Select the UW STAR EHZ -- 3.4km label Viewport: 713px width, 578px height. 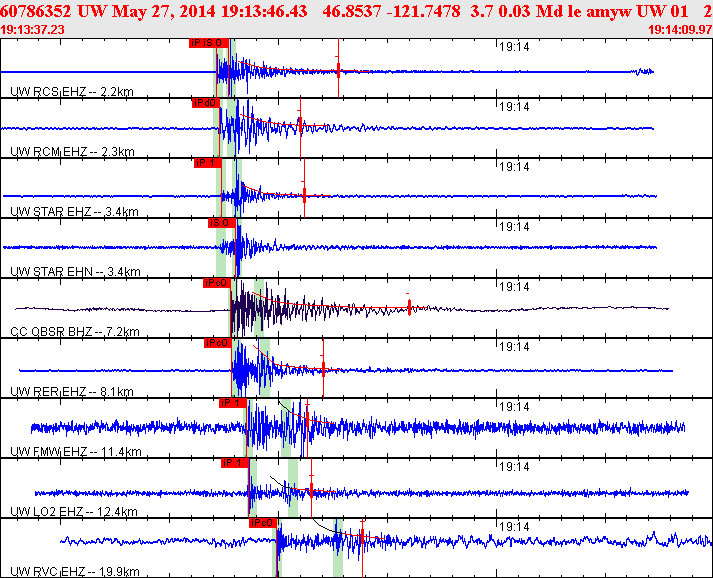click(x=74, y=212)
